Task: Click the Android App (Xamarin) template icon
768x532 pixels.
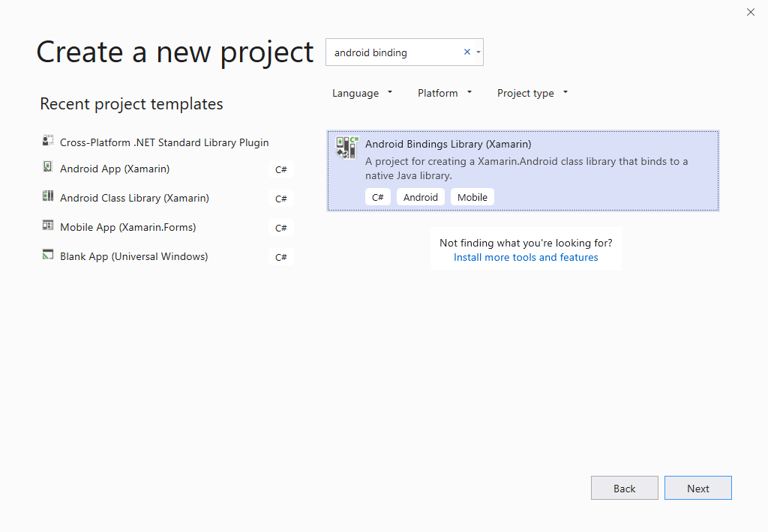Action: [x=48, y=168]
